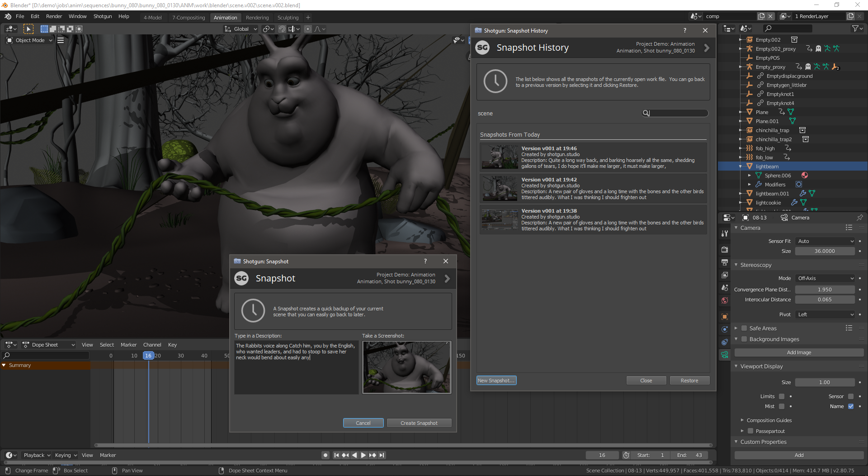
Task: Click the add workspace plus icon
Action: point(308,17)
